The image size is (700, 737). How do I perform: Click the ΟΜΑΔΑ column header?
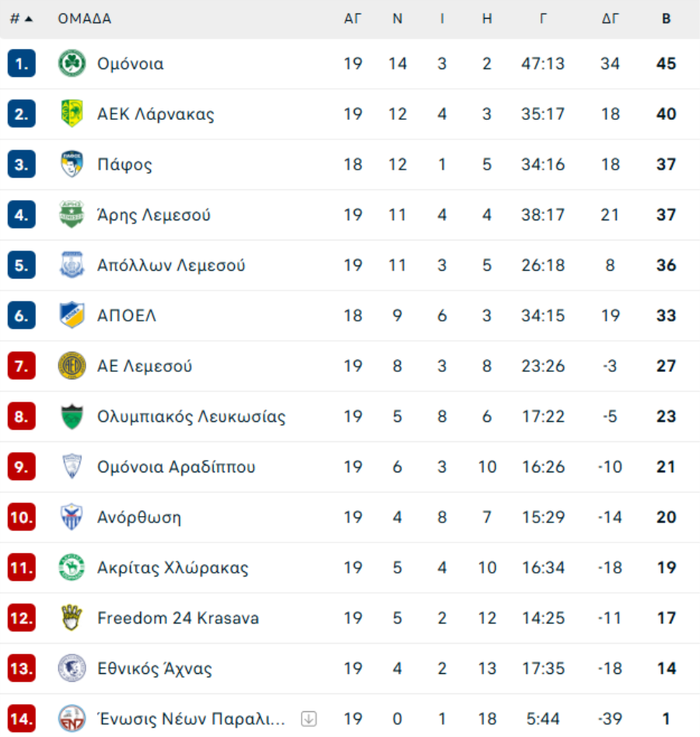(x=84, y=19)
